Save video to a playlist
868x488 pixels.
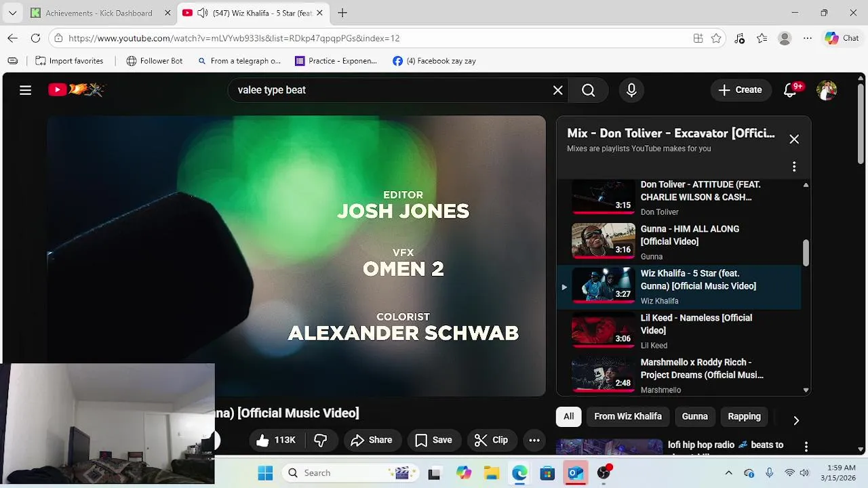[434, 440]
